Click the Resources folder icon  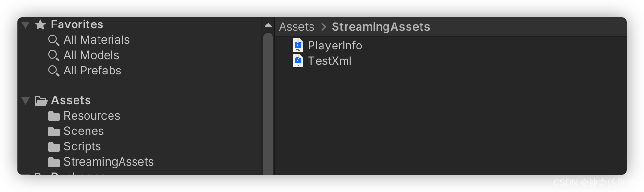(x=54, y=116)
